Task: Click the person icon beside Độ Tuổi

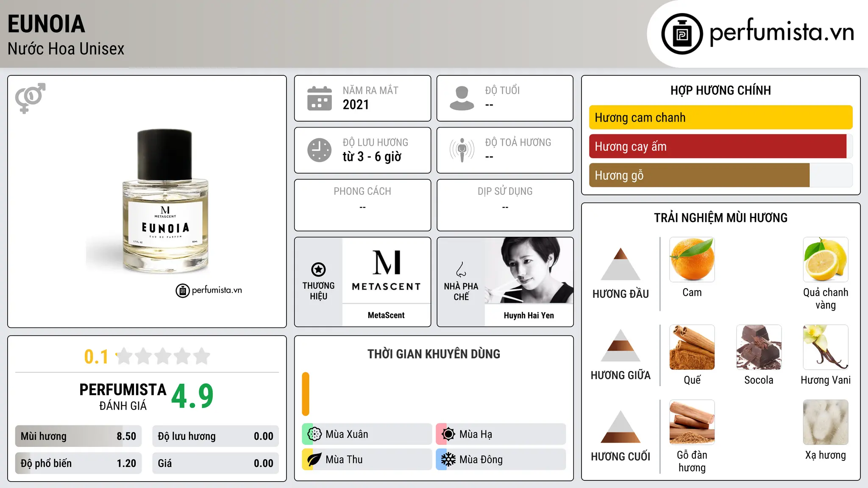Action: (462, 98)
